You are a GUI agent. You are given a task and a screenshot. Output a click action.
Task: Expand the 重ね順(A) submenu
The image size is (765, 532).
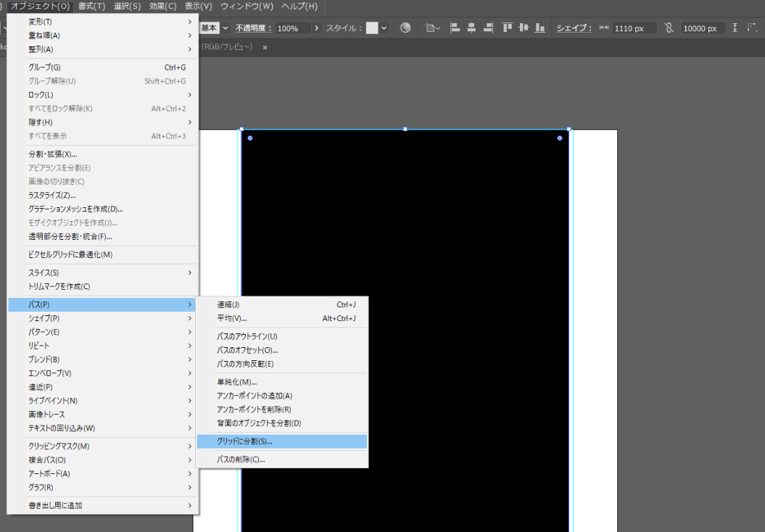coord(102,36)
